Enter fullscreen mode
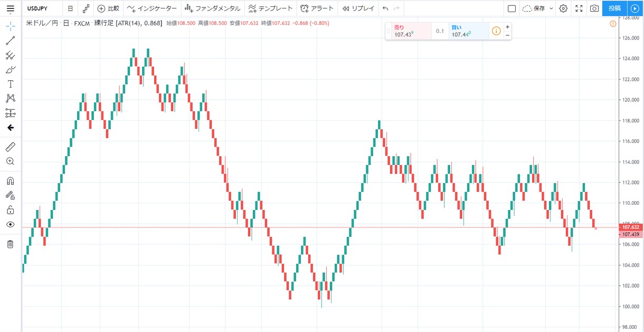 click(579, 8)
